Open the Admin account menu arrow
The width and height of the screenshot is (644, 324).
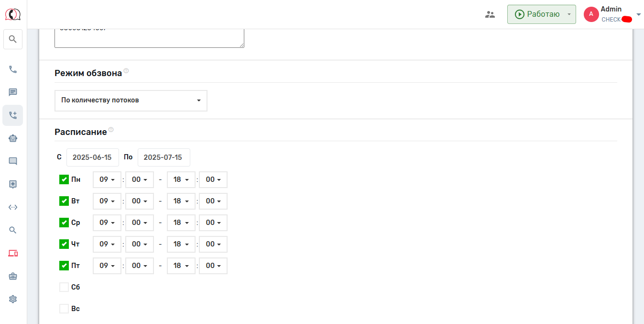tap(639, 14)
